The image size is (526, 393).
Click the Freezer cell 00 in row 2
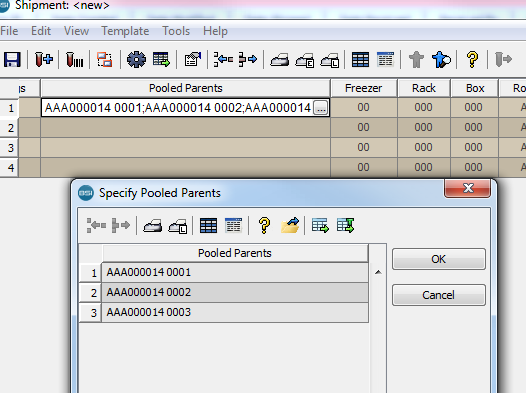pyautogui.click(x=364, y=127)
